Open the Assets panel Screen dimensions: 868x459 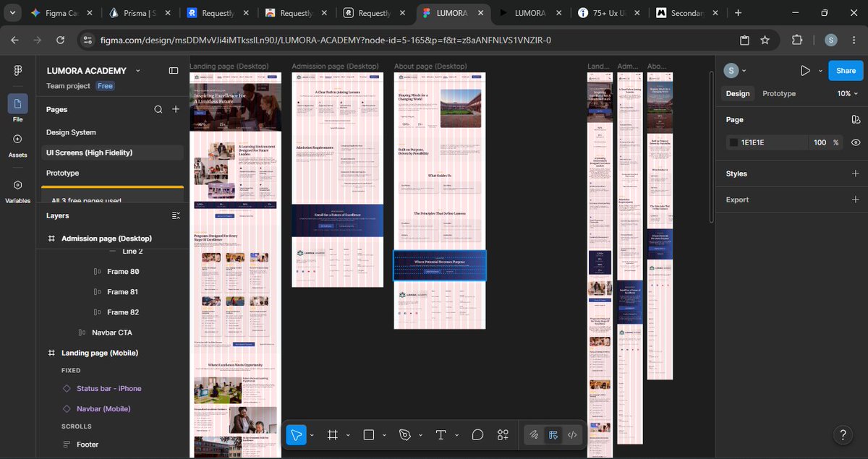pyautogui.click(x=17, y=144)
